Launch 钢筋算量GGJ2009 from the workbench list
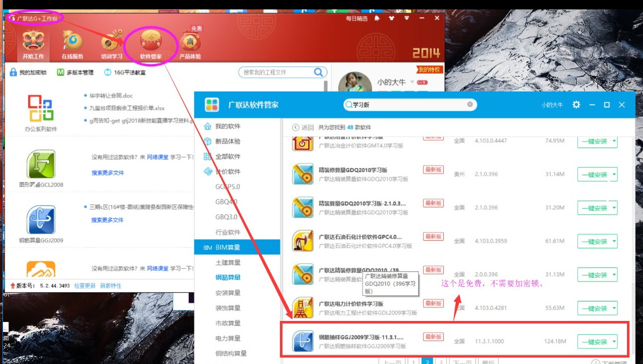The width and height of the screenshot is (643, 364). (41, 220)
